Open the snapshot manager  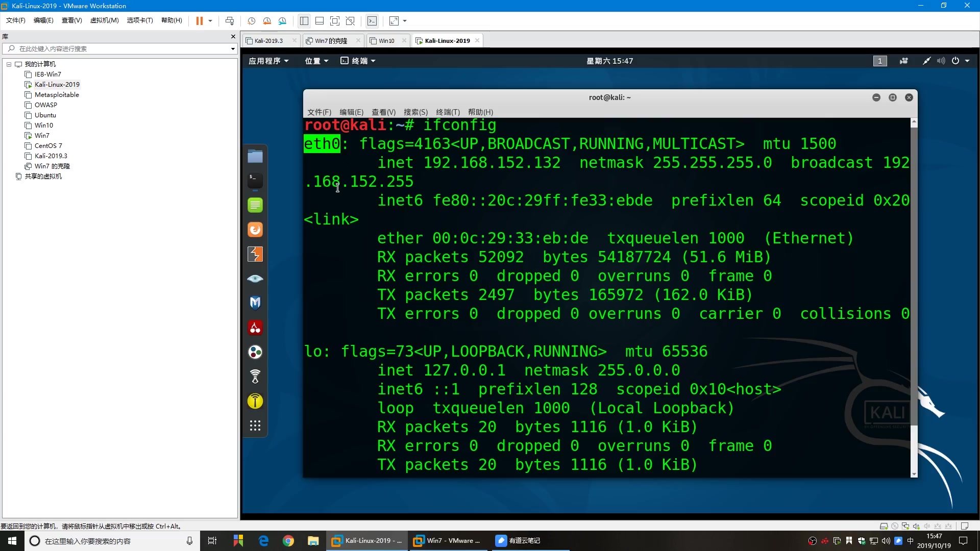click(283, 21)
